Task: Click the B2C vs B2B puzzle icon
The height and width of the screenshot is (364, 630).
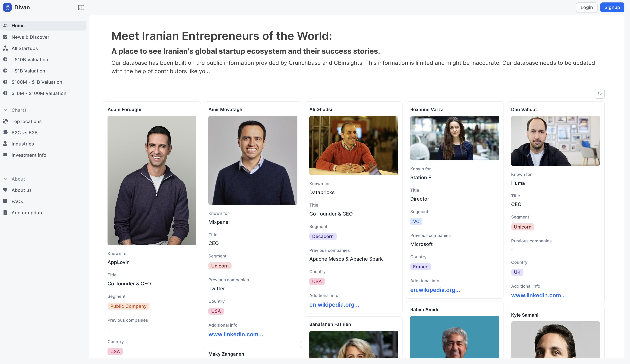Action: tap(5, 132)
